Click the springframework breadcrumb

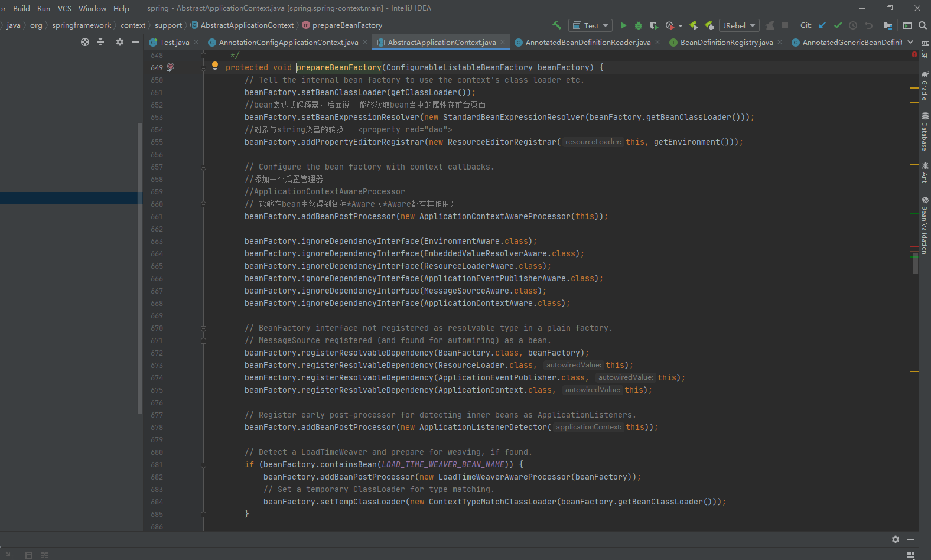[x=82, y=25]
